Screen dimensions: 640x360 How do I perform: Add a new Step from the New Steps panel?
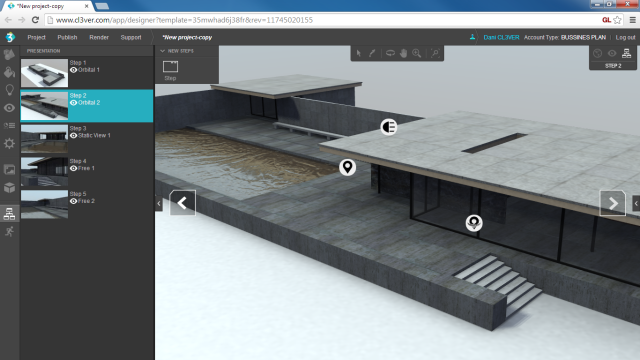point(170,70)
